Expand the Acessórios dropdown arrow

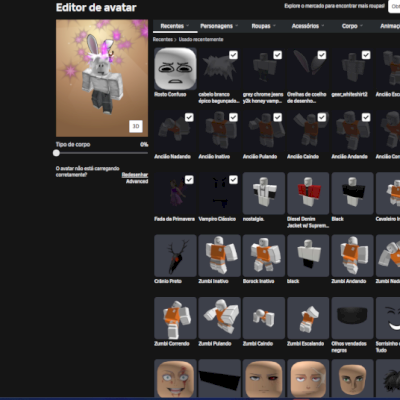[323, 26]
